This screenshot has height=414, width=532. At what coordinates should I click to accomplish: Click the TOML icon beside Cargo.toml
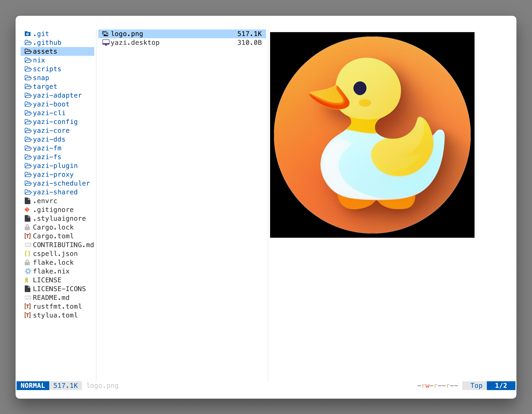click(x=27, y=236)
